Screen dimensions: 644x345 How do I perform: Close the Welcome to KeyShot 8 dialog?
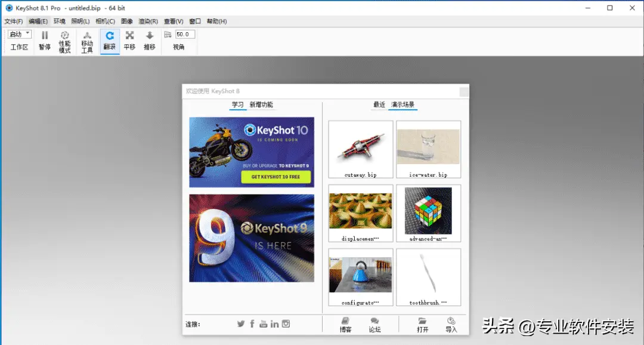point(464,91)
